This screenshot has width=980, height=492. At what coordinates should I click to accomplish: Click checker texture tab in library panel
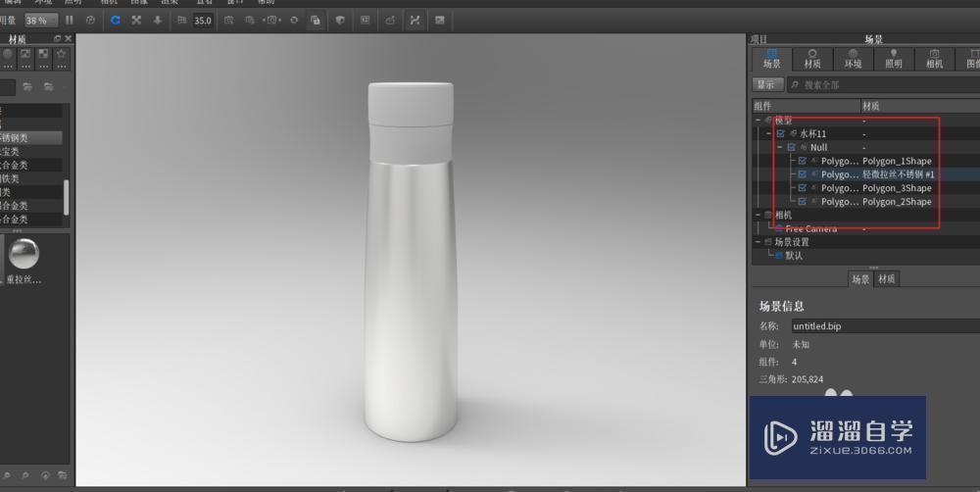tap(43, 58)
